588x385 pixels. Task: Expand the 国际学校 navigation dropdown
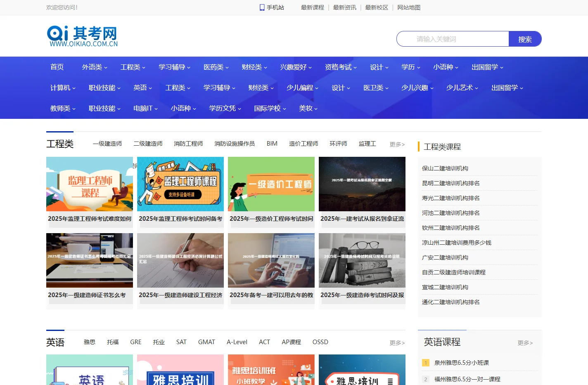(x=270, y=108)
